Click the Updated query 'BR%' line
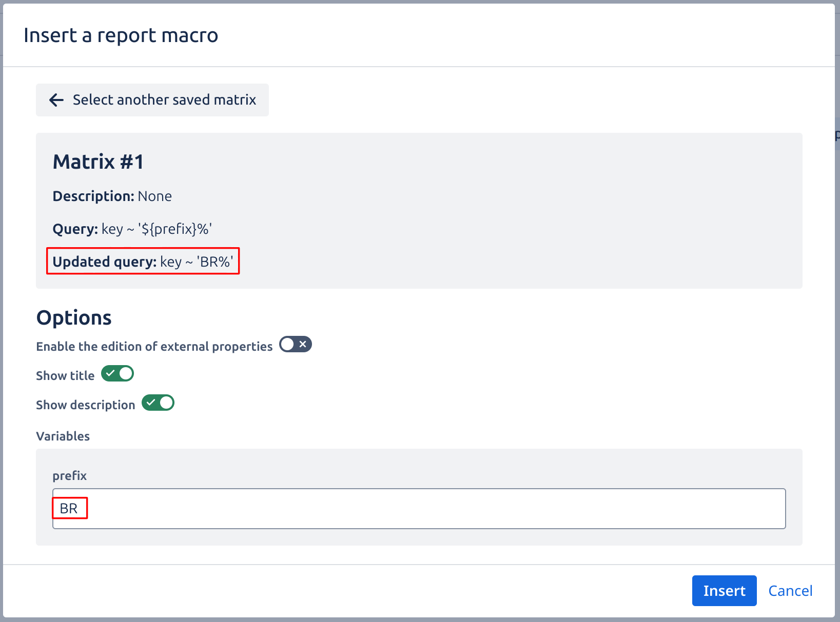The height and width of the screenshot is (622, 840). click(x=143, y=262)
